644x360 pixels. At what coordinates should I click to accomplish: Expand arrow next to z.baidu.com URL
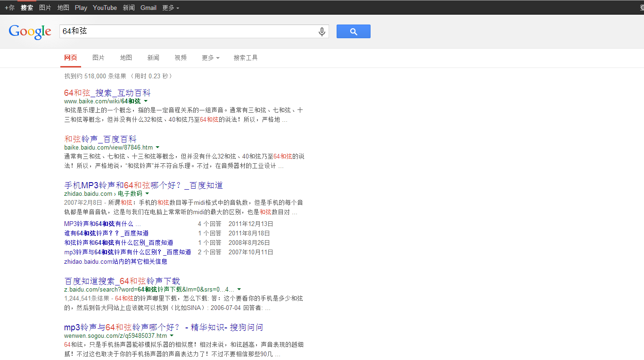(239, 289)
